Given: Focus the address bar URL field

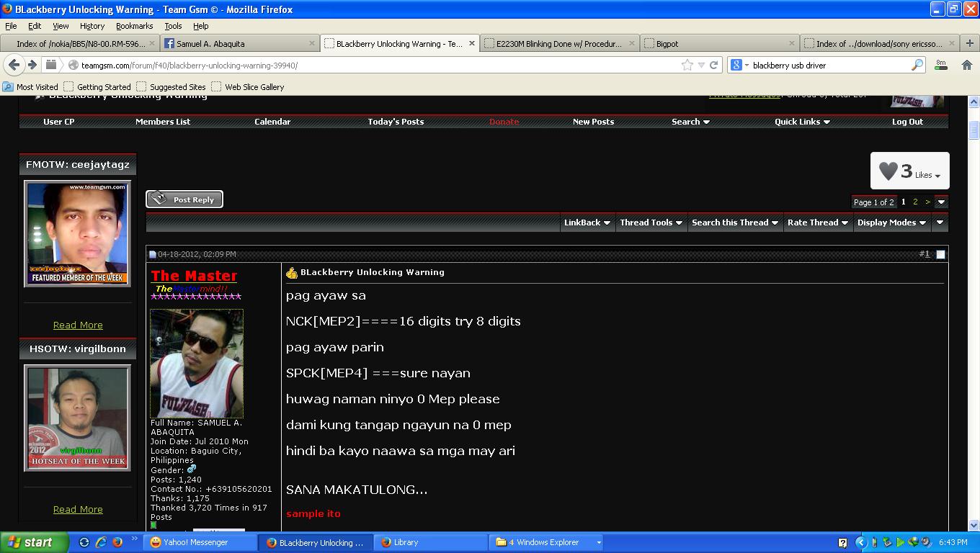Looking at the screenshot, I should click(378, 65).
